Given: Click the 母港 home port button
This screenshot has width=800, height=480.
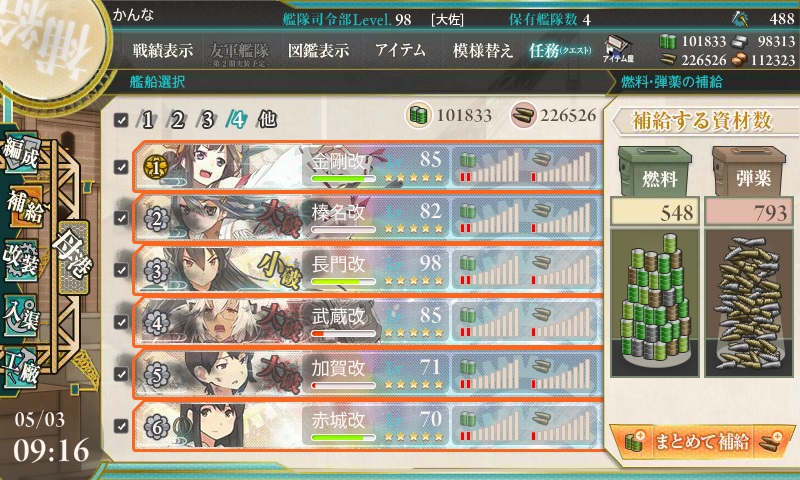Looking at the screenshot, I should (72, 257).
